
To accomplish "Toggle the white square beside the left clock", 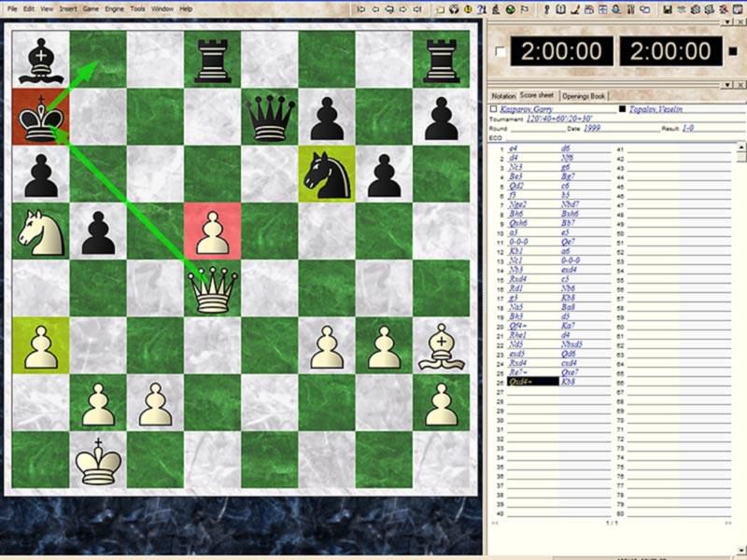I will pyautogui.click(x=500, y=52).
